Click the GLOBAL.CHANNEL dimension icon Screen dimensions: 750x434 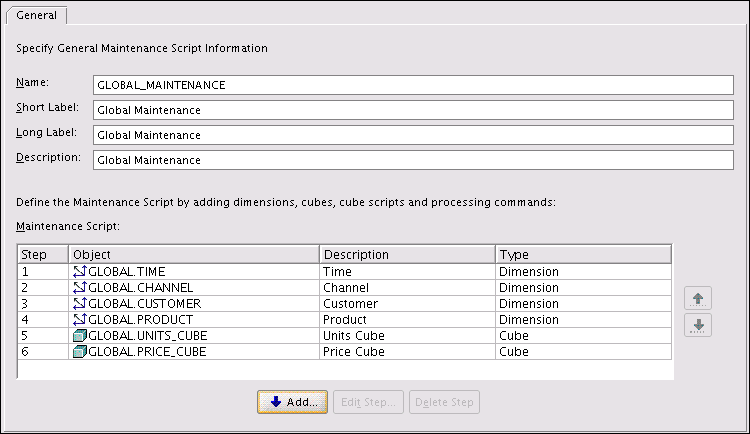pos(80,287)
